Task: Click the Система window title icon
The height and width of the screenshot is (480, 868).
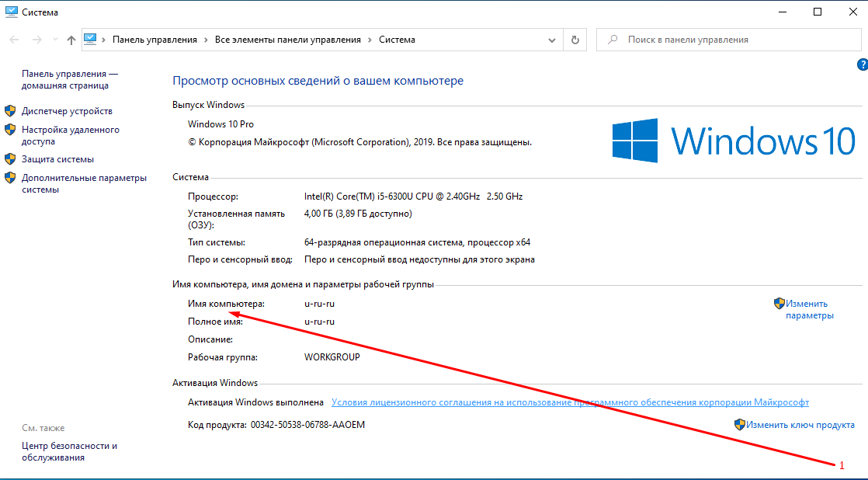Action: point(11,12)
